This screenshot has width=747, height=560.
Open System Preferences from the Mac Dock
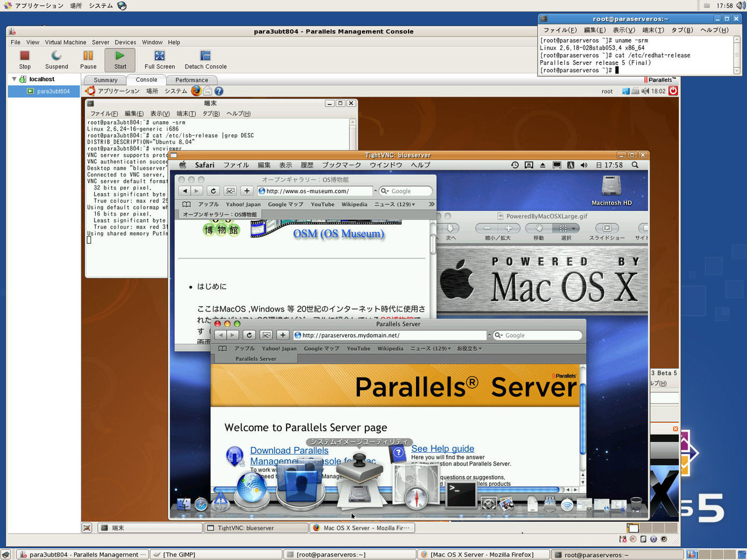488,504
